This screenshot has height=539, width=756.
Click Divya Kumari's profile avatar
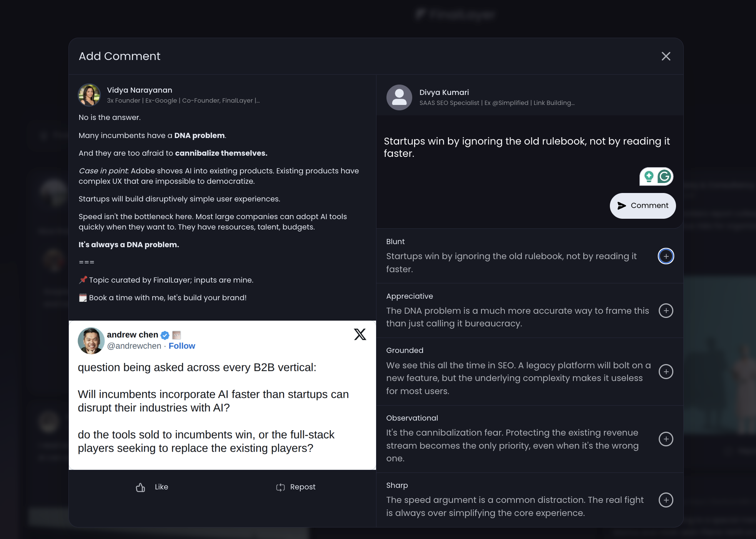tap(399, 97)
